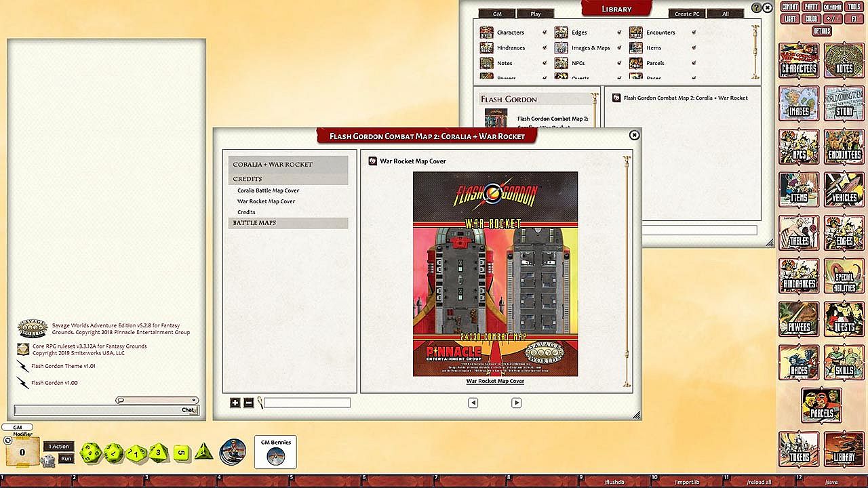868x488 pixels.
Task: Open the Items sidebar panel
Action: tap(799, 190)
